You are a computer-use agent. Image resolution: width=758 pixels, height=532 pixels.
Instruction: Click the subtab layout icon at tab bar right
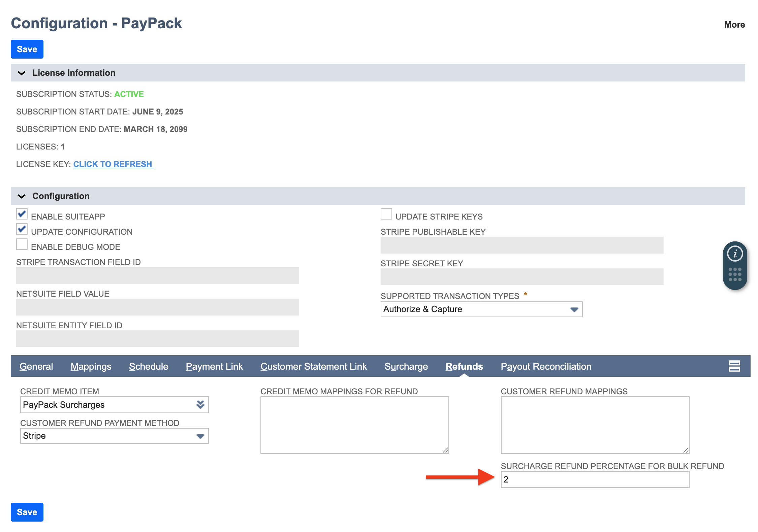[734, 366]
